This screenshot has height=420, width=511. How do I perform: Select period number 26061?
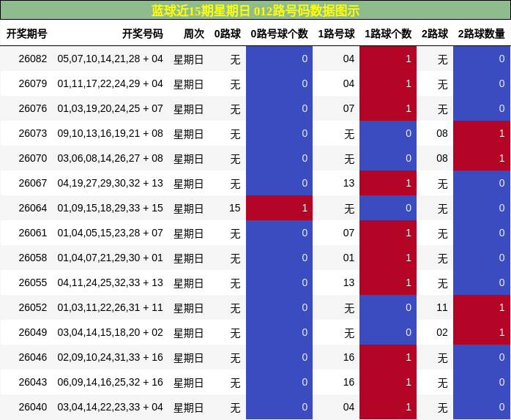[33, 233]
